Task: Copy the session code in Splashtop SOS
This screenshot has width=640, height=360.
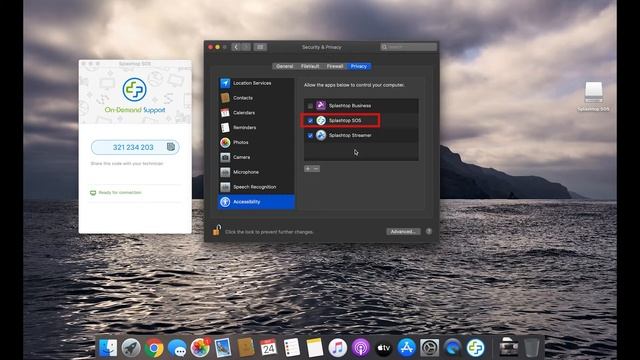Action: [171, 147]
